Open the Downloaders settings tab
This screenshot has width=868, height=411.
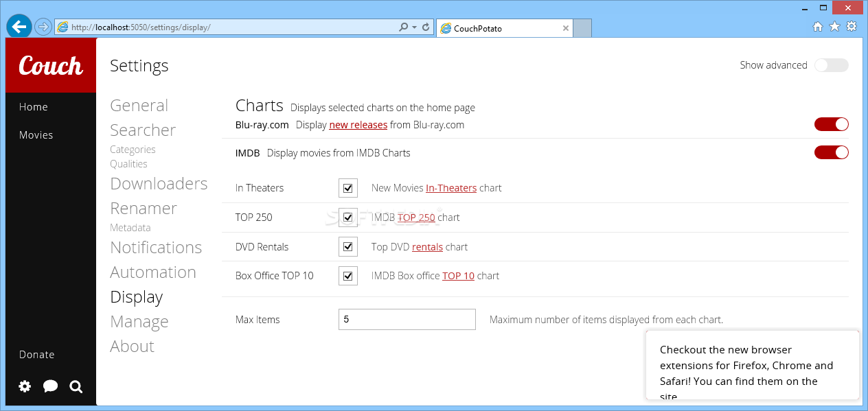click(159, 183)
